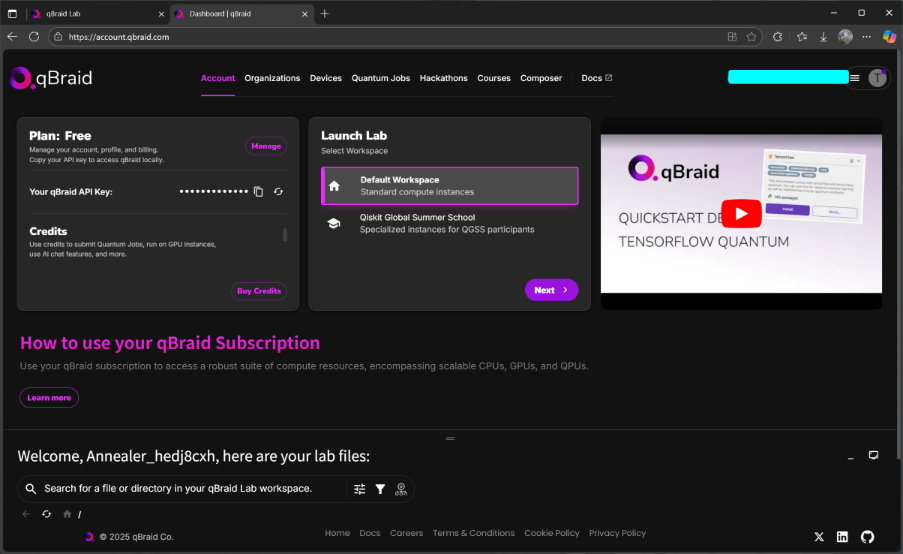Open Terms & Conditions link
The image size is (903, 554).
coord(473,533)
